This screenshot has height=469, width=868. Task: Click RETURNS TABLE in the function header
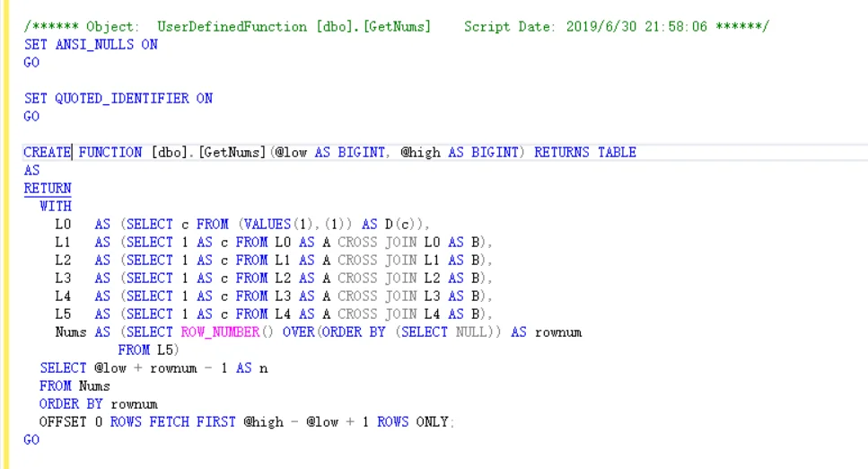pyautogui.click(x=585, y=153)
